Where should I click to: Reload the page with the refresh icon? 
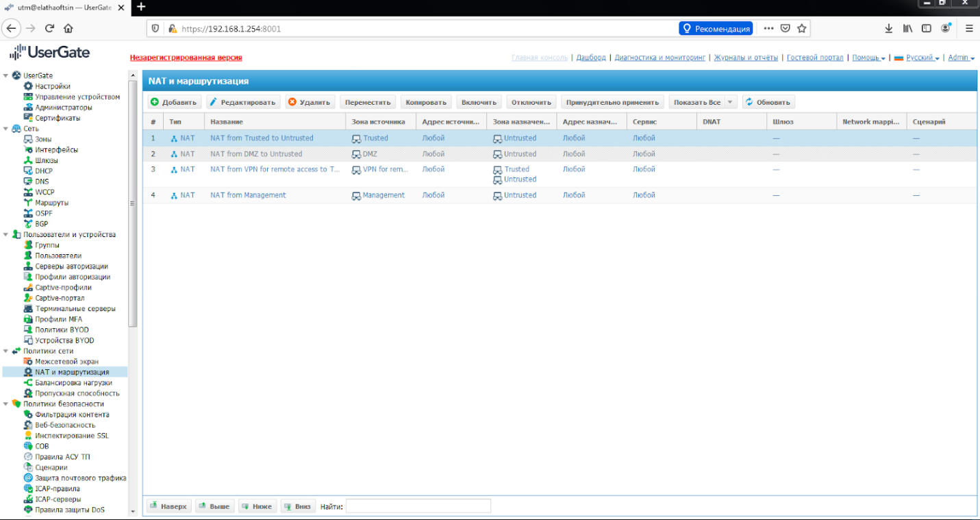click(49, 29)
